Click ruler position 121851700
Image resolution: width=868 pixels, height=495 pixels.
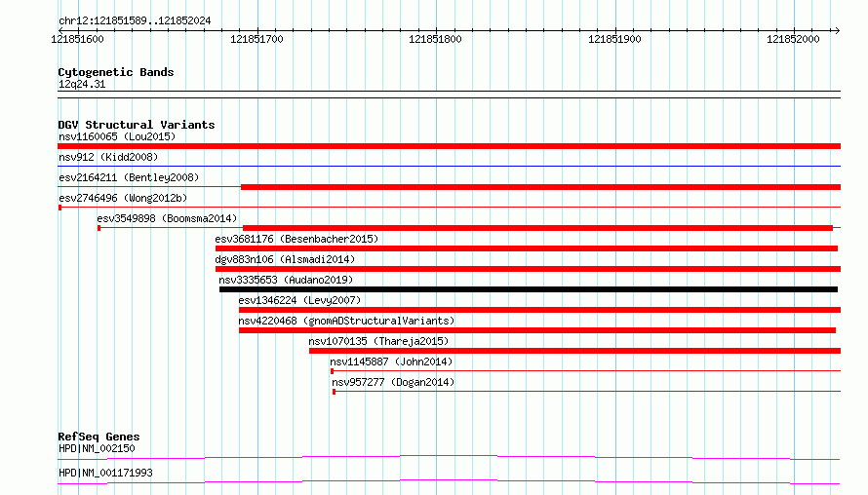point(256,39)
